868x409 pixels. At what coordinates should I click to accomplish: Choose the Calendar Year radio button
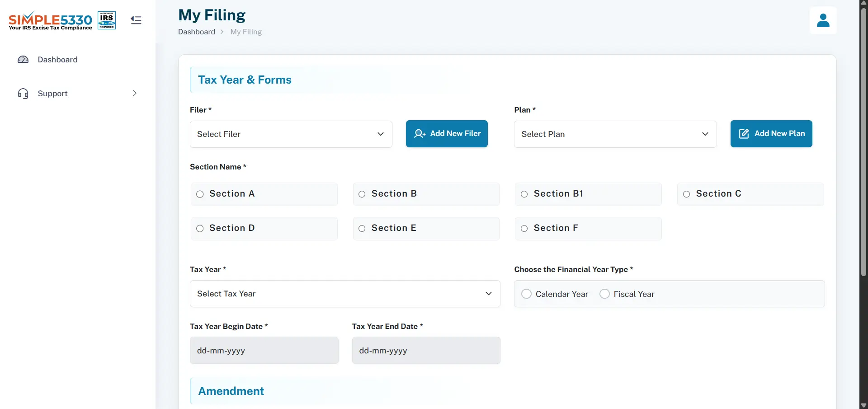526,294
